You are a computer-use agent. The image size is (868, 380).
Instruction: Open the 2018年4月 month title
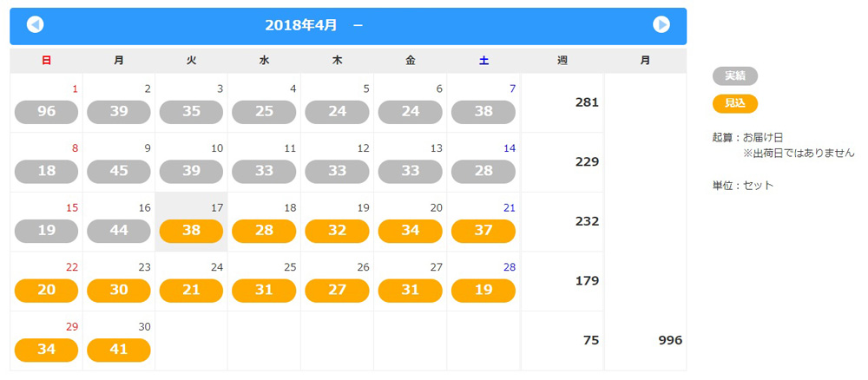pos(300,25)
